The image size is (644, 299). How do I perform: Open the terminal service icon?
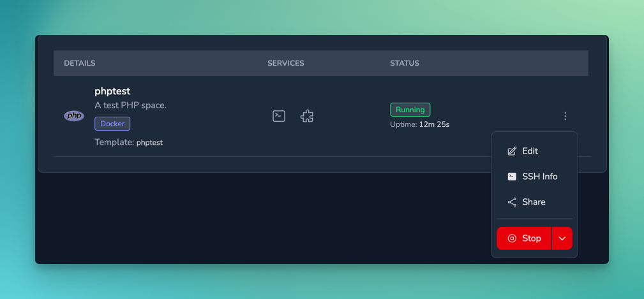pyautogui.click(x=279, y=116)
